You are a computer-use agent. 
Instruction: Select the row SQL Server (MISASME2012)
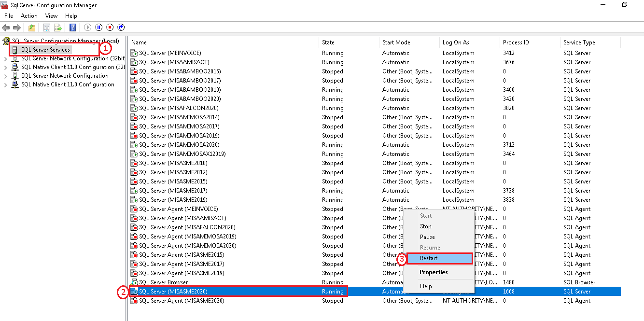[x=375, y=172]
